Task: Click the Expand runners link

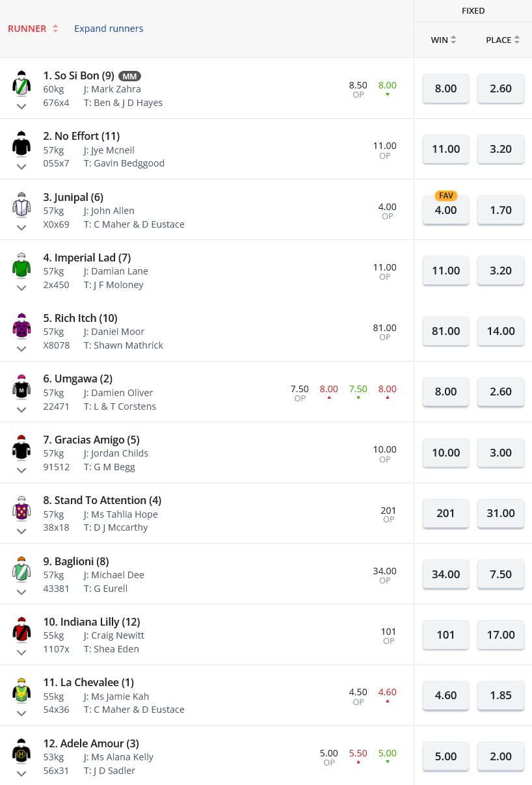Action: point(109,29)
